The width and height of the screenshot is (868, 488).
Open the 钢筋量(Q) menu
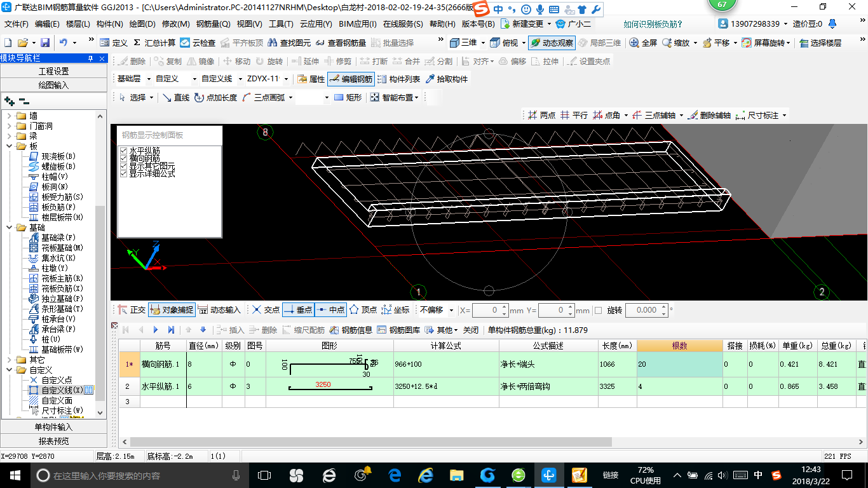[213, 24]
